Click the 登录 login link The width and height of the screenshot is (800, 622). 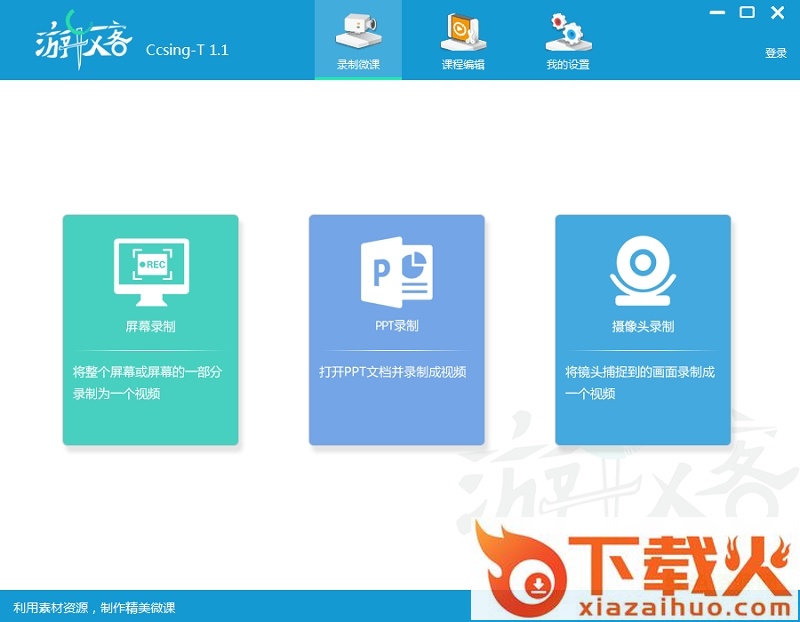coord(776,53)
